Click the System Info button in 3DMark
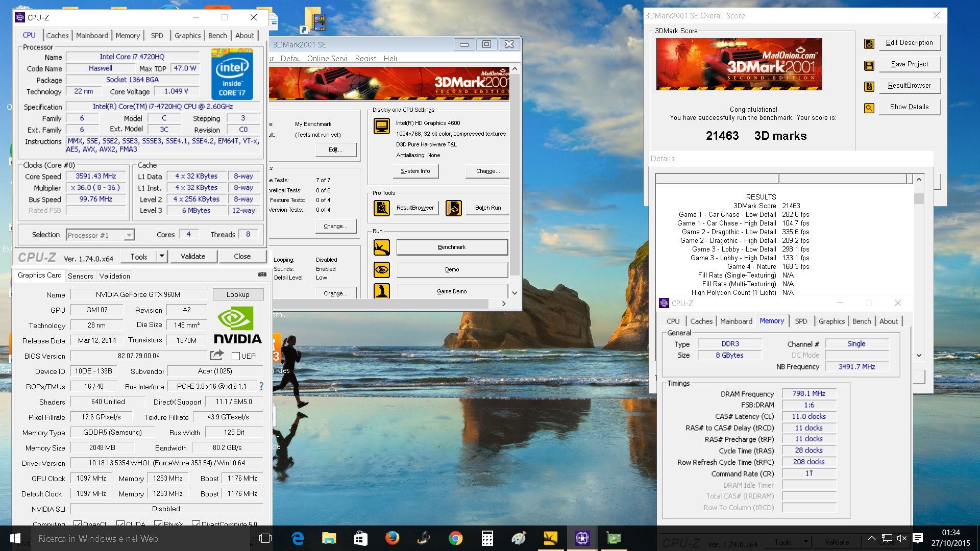The image size is (980, 551). (415, 171)
